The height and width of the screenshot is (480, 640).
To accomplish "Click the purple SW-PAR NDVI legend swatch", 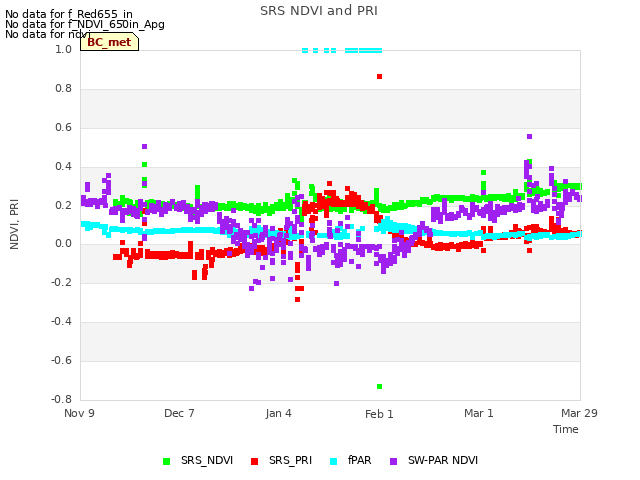I will point(394,461).
